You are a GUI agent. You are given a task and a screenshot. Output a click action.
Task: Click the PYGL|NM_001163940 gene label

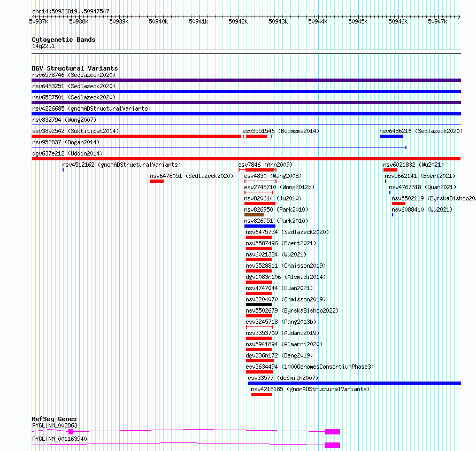click(59, 439)
